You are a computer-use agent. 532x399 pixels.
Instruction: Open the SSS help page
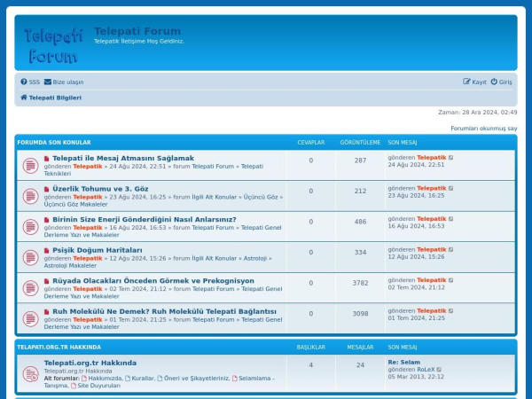(x=30, y=82)
